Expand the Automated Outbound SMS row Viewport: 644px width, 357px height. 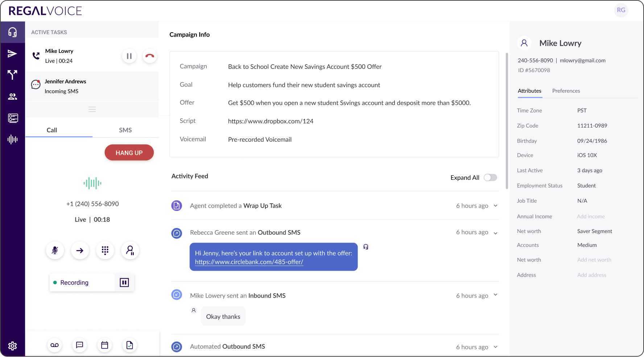click(x=496, y=347)
